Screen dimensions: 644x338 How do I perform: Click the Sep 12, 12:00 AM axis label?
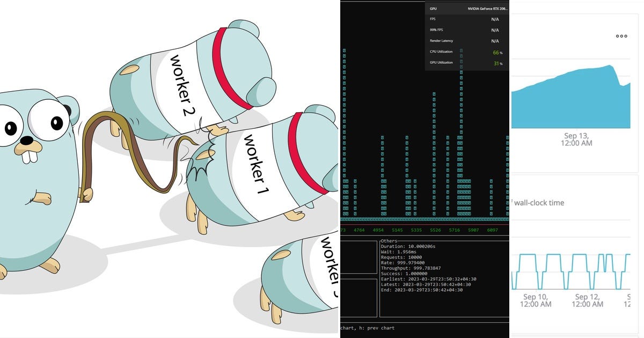[588, 300]
